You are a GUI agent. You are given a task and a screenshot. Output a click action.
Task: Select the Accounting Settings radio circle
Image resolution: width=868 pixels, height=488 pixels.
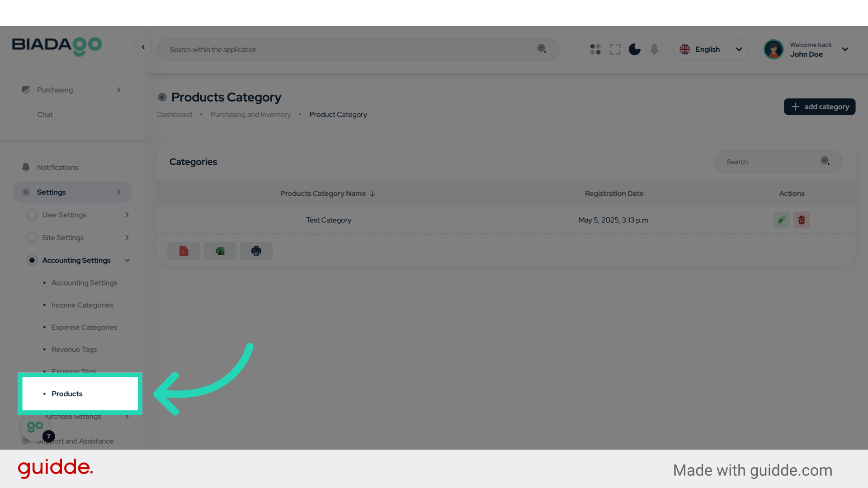click(32, 260)
